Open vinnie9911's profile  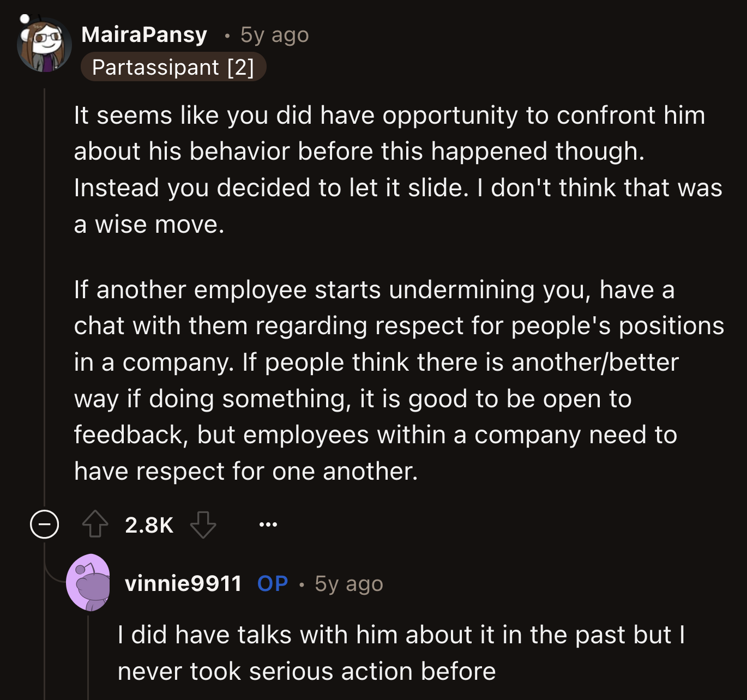(184, 584)
